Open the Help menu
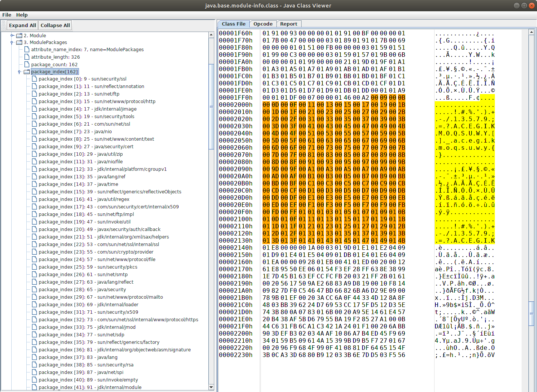The height and width of the screenshot is (392, 537). (x=22, y=15)
